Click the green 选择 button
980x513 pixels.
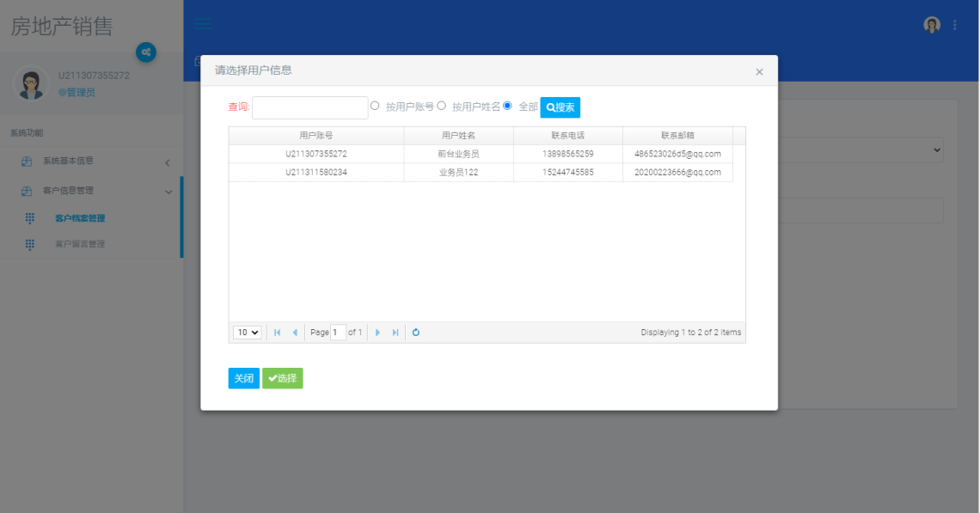tap(282, 378)
